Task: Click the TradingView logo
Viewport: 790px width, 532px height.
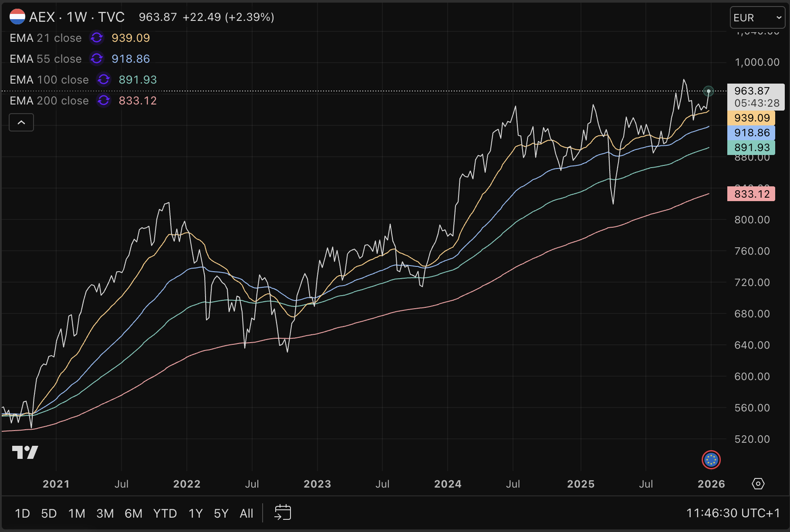Action: point(25,452)
